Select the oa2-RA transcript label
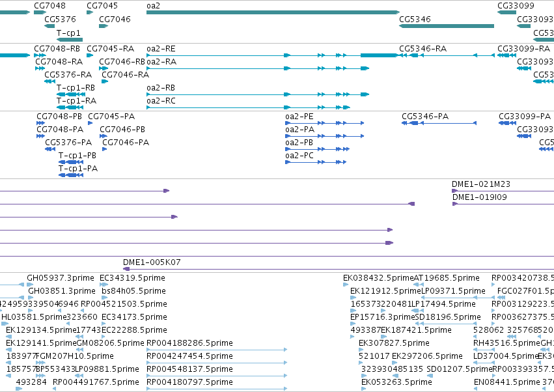This screenshot has height=392, width=554. pyautogui.click(x=161, y=61)
